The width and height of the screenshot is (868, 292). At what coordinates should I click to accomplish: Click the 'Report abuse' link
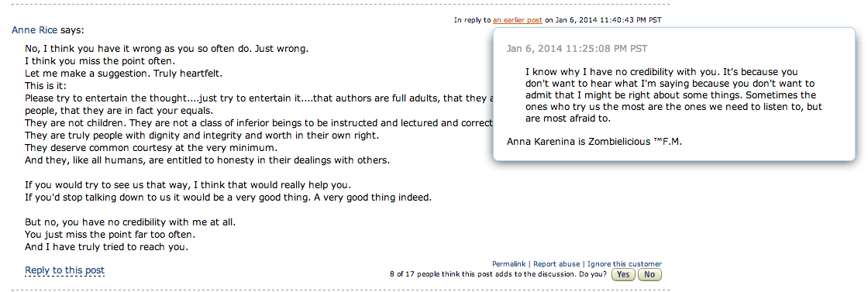point(556,264)
